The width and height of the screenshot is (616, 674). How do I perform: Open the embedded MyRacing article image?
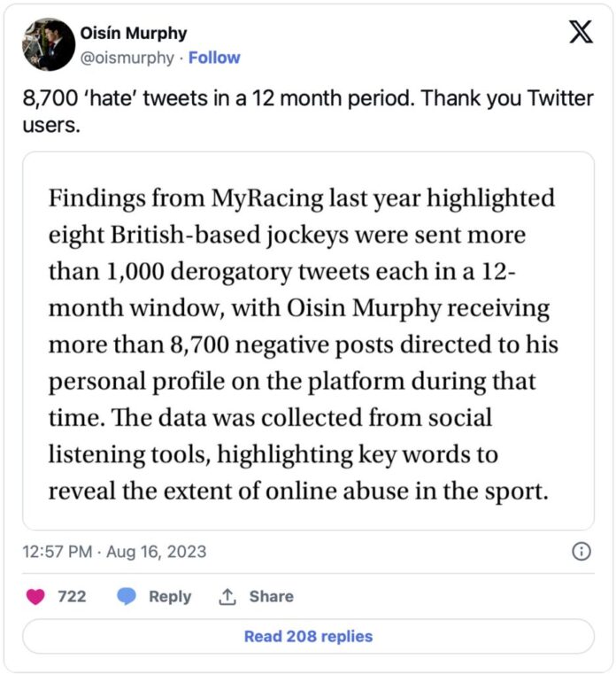coord(308,341)
